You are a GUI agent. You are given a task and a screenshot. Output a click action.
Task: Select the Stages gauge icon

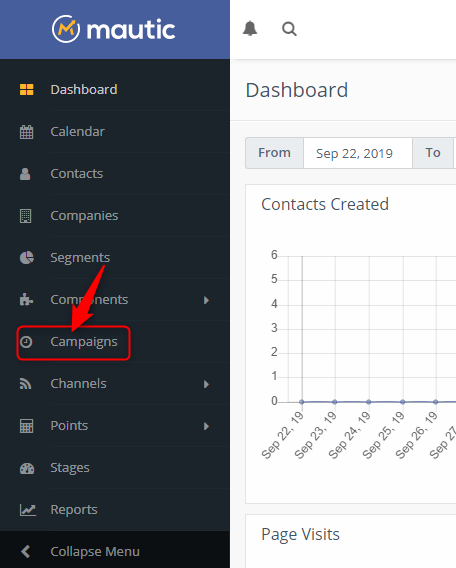pyautogui.click(x=27, y=468)
